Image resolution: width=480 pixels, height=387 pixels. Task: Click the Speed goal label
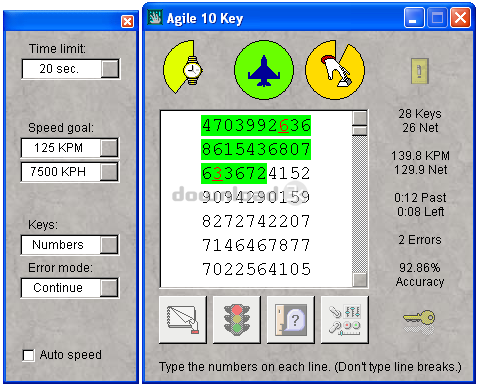click(61, 128)
